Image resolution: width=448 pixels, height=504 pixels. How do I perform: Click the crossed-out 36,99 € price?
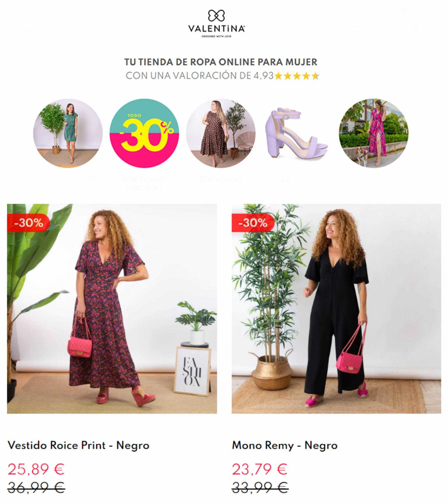pos(36,487)
